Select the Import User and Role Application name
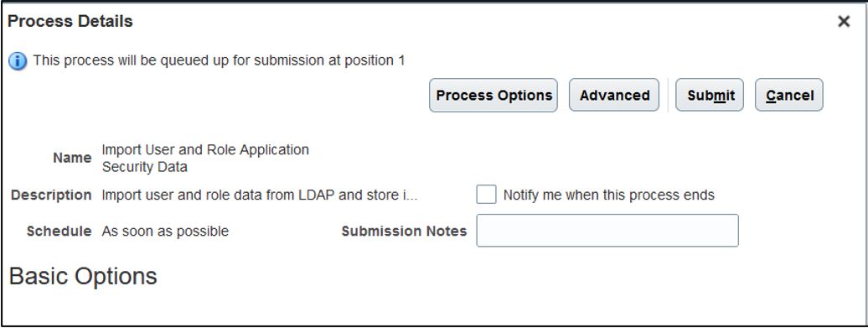Screen dimensions: 868x328 pos(205,158)
